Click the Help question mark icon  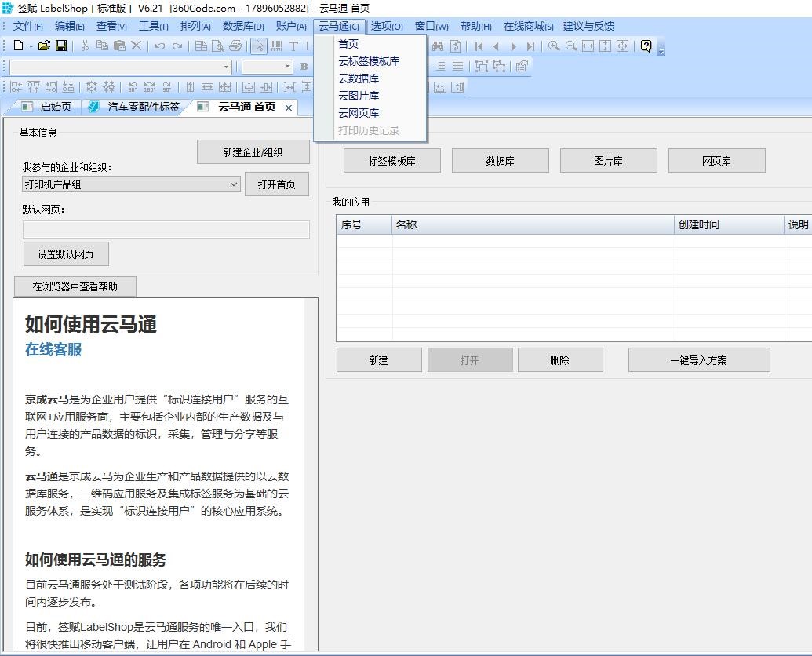click(645, 45)
